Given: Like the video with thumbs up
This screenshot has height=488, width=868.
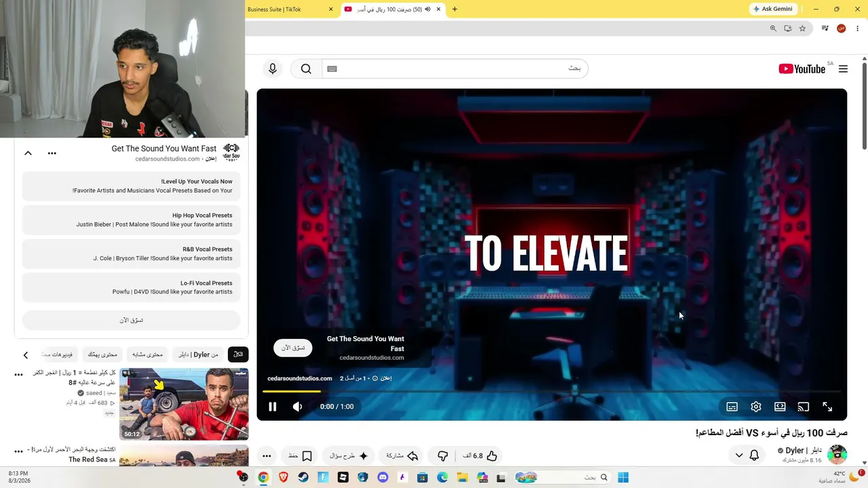Looking at the screenshot, I should click(x=484, y=456).
